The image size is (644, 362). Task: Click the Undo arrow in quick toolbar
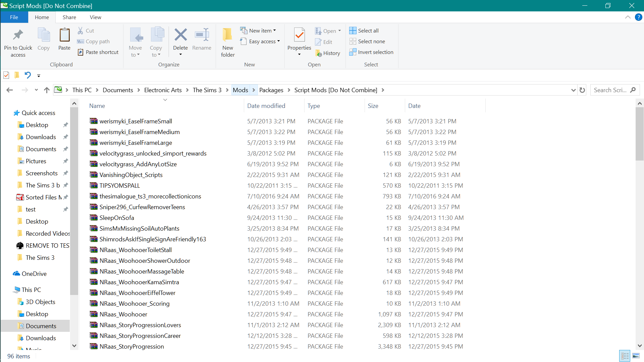(x=28, y=75)
